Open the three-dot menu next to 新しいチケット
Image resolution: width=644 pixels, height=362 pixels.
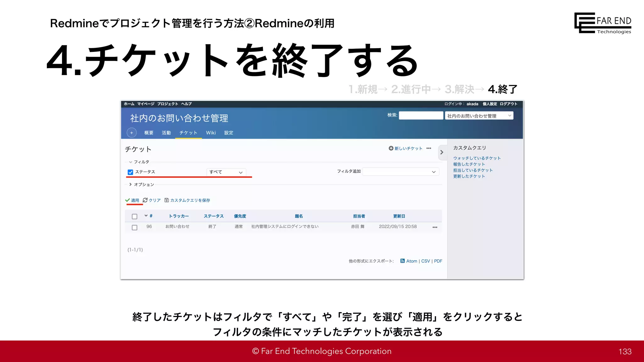click(x=429, y=148)
